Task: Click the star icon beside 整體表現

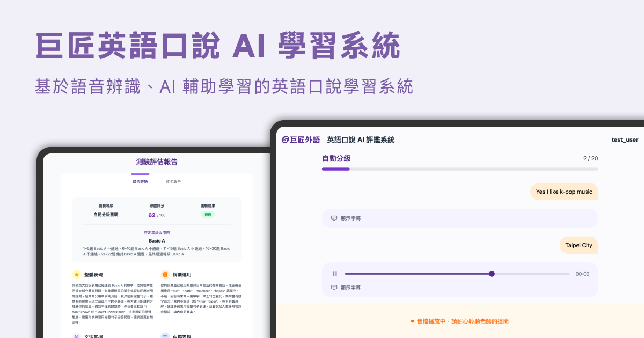Action: (77, 274)
